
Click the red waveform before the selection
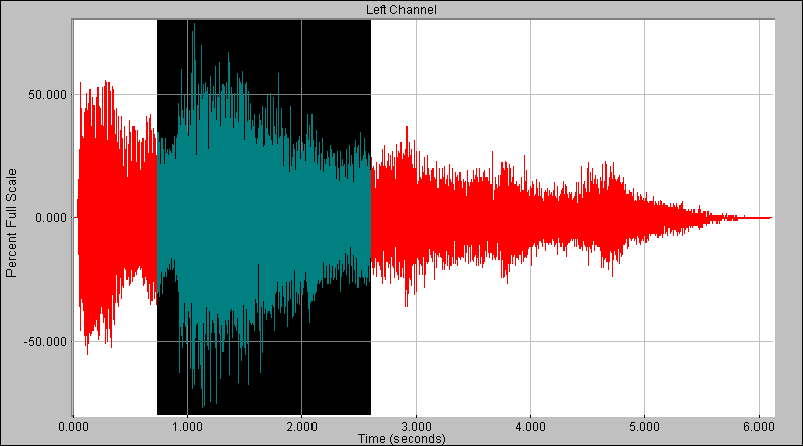tap(117, 218)
